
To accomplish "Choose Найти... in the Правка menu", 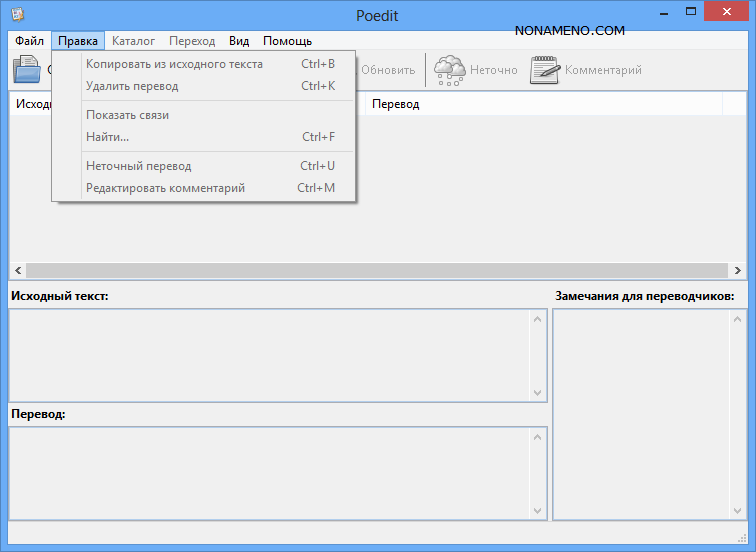I will click(107, 137).
